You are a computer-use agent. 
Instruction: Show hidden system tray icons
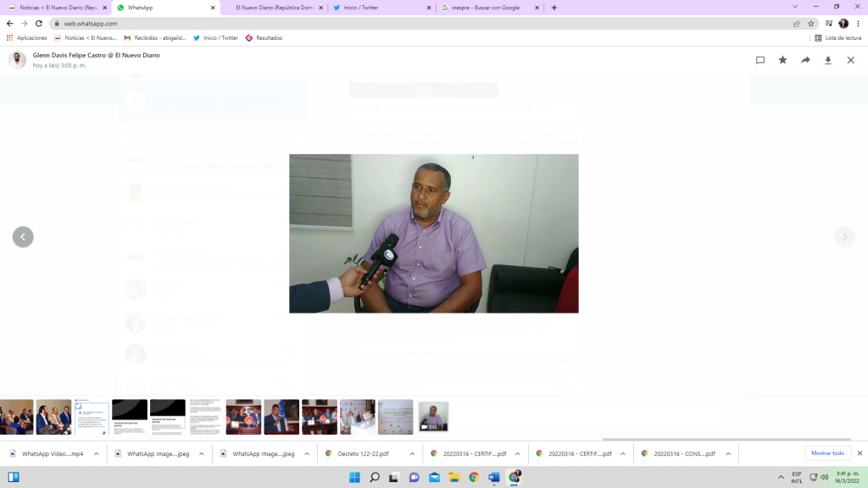[x=777, y=477]
